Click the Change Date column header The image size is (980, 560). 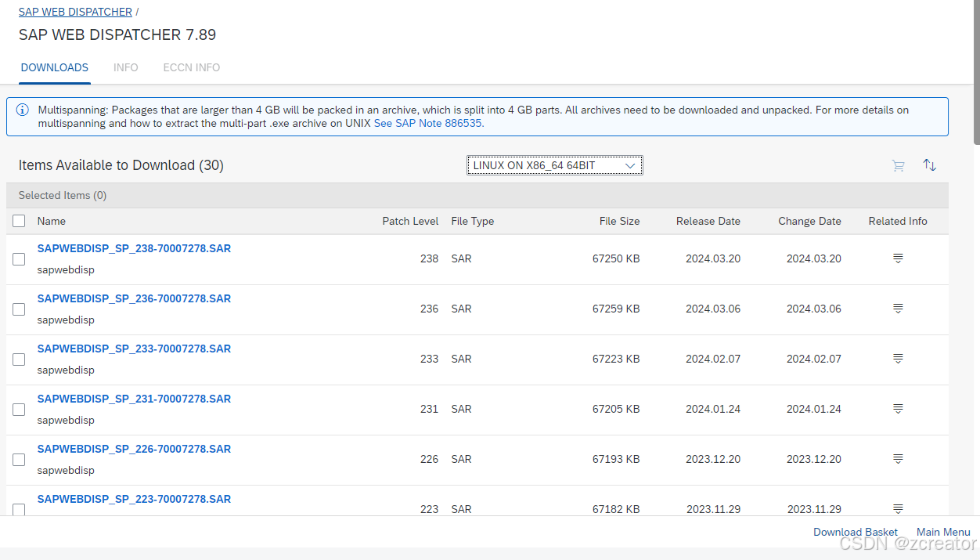(x=809, y=221)
